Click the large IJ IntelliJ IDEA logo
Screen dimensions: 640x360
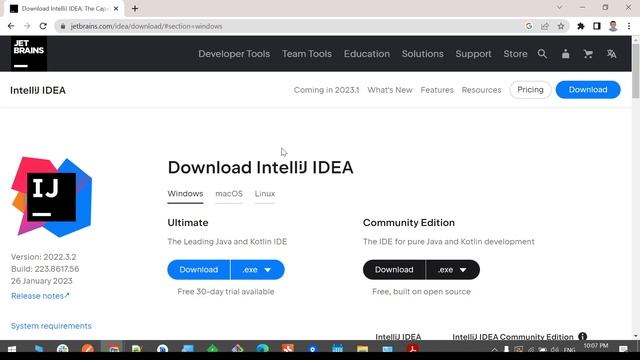[x=51, y=197]
